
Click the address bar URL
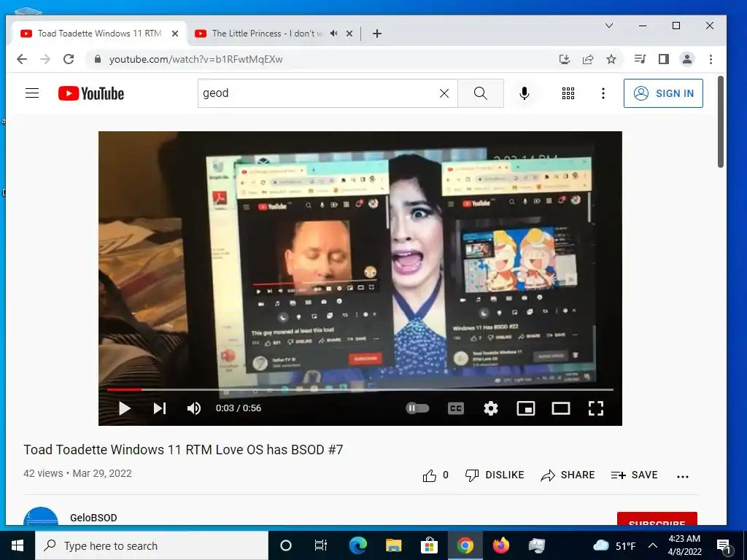pos(196,60)
